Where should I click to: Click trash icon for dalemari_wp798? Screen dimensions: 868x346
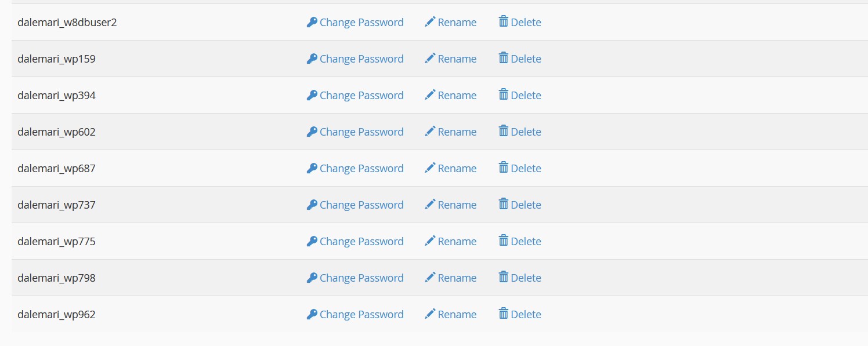(504, 278)
